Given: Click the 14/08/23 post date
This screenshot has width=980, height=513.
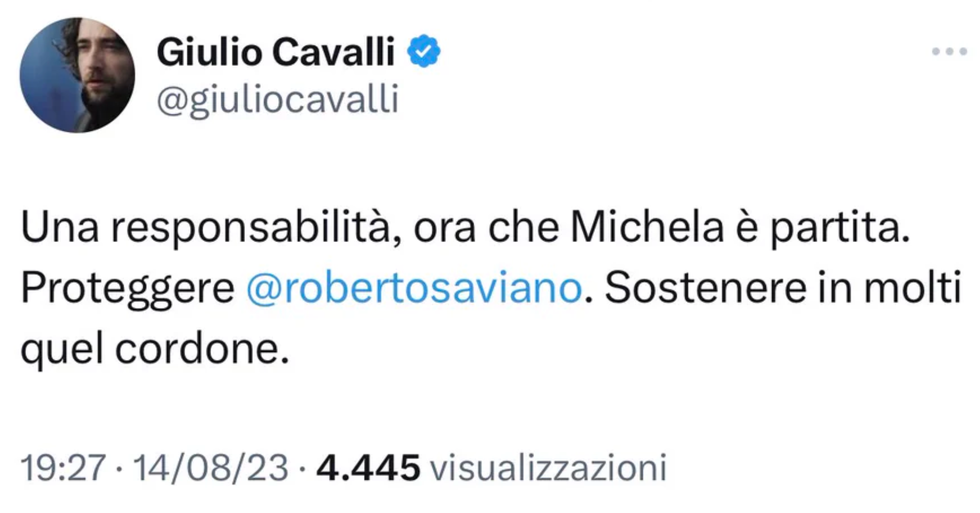Looking at the screenshot, I should pos(211,468).
